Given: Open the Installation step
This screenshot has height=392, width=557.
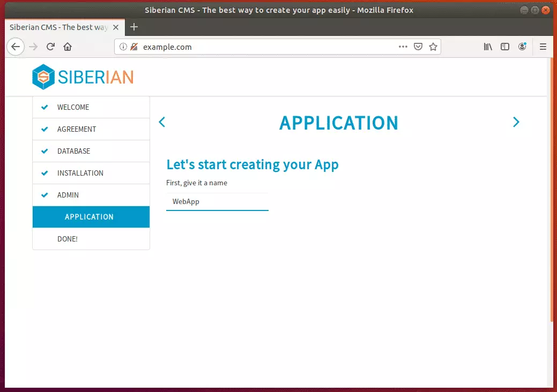Looking at the screenshot, I should coord(91,173).
